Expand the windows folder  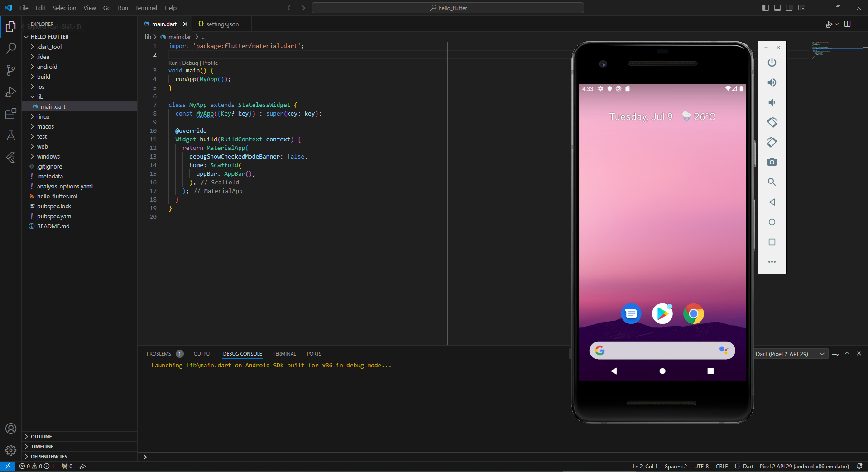click(x=79, y=156)
